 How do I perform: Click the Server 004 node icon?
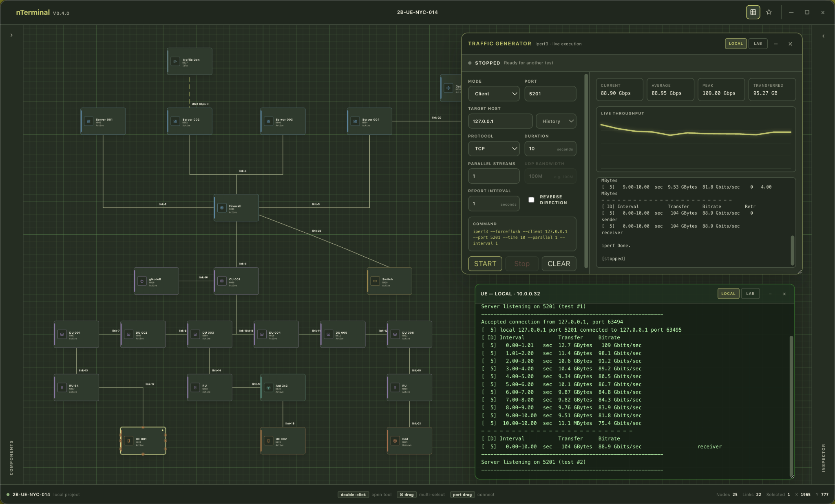click(x=355, y=121)
